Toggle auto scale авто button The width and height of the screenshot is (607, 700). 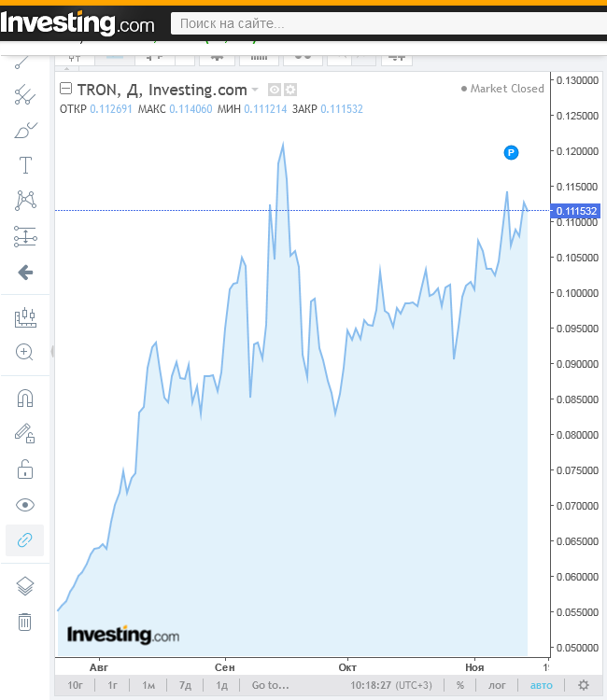pos(542,685)
